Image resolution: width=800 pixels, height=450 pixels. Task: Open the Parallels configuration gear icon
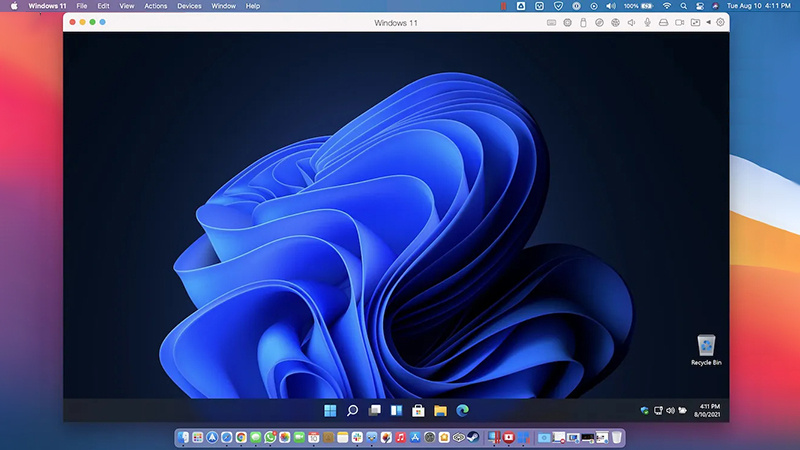pyautogui.click(x=720, y=22)
